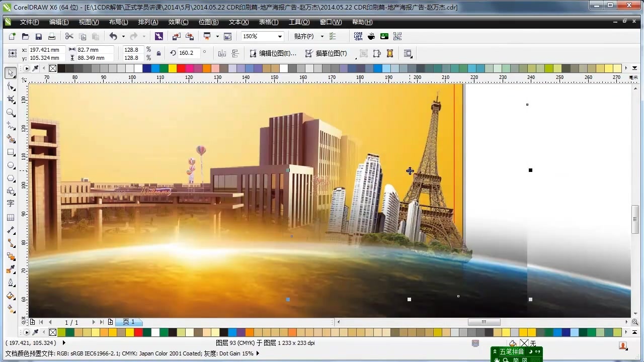Go to the last page button
Screen dimensions: 644x362
pyautogui.click(x=102, y=322)
